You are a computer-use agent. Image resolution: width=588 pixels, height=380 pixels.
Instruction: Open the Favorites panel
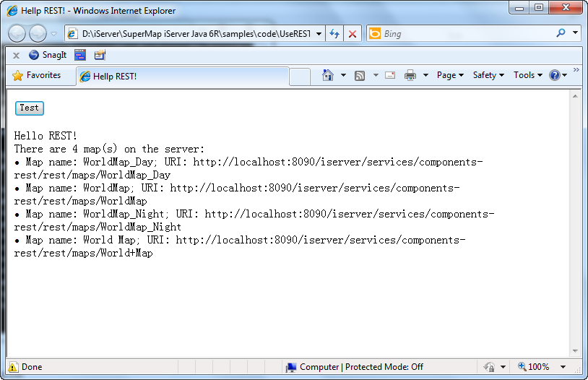(37, 75)
